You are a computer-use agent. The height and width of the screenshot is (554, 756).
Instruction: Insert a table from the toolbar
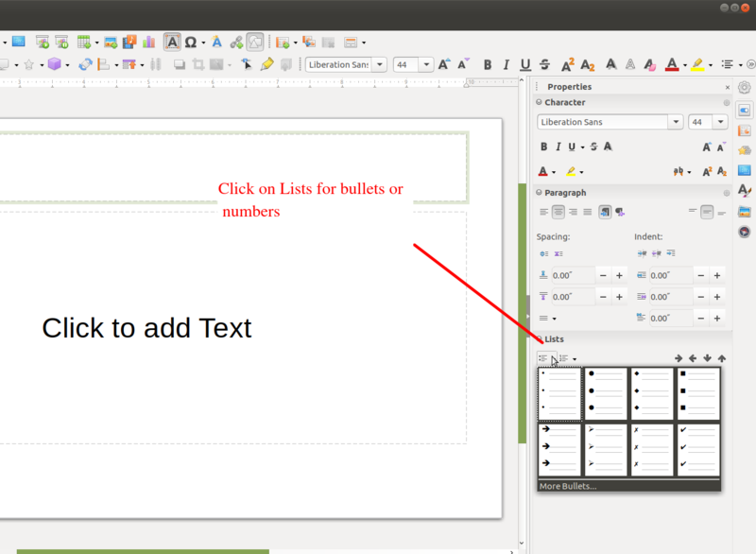click(84, 43)
